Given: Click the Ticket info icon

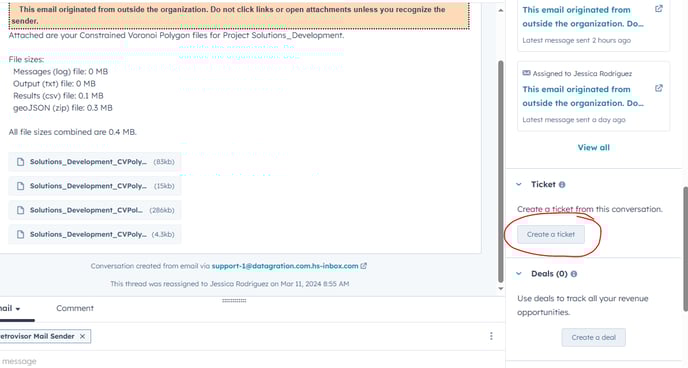Looking at the screenshot, I should pos(562,185).
